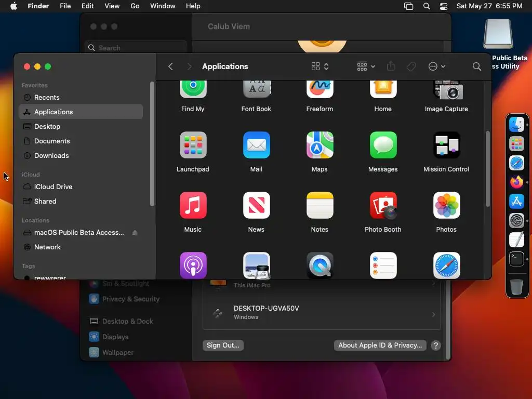Image resolution: width=532 pixels, height=399 pixels.
Task: Open the File menu
Action: pos(65,6)
